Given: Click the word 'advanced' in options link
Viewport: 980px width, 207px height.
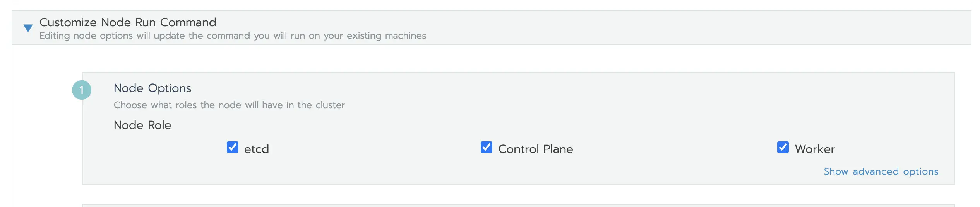Looking at the screenshot, I should pos(875,171).
